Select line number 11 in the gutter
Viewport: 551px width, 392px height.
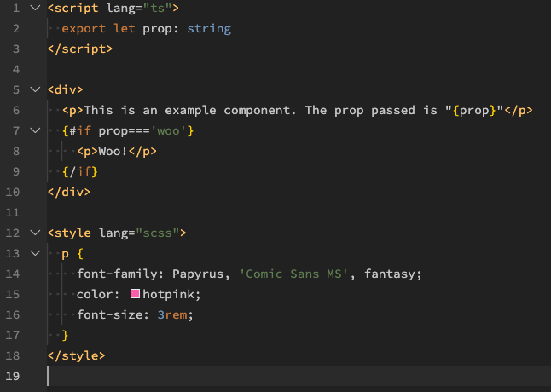click(x=13, y=212)
